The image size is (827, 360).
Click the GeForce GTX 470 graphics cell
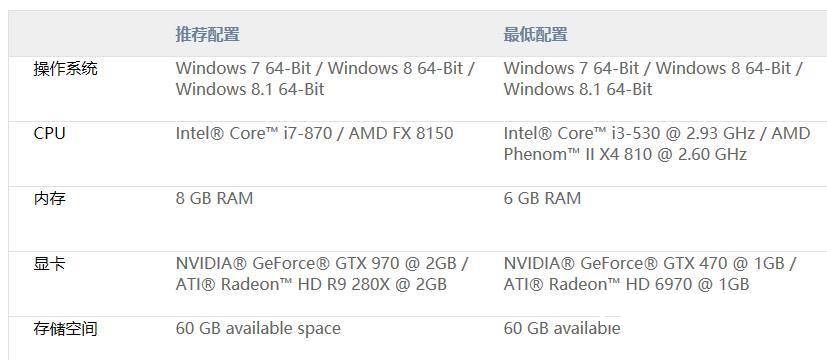pos(649,274)
